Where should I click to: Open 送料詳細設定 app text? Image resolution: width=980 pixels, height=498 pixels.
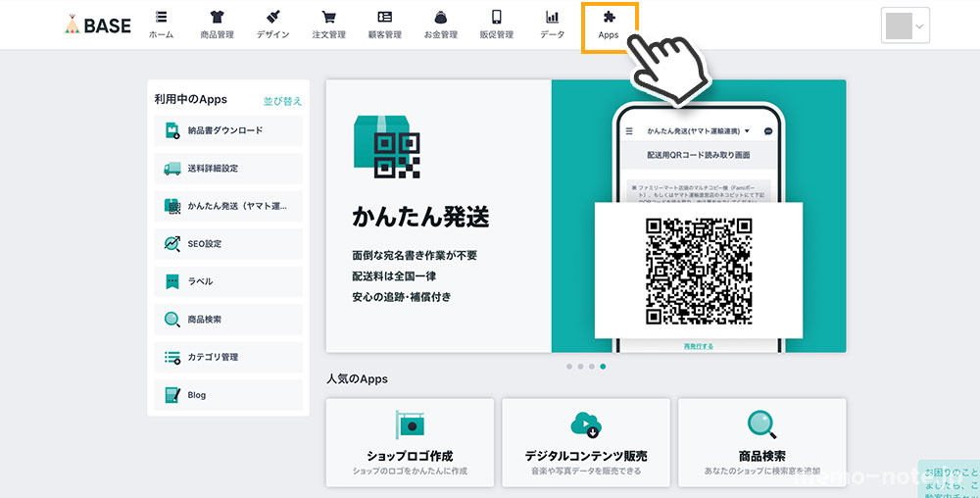point(213,169)
